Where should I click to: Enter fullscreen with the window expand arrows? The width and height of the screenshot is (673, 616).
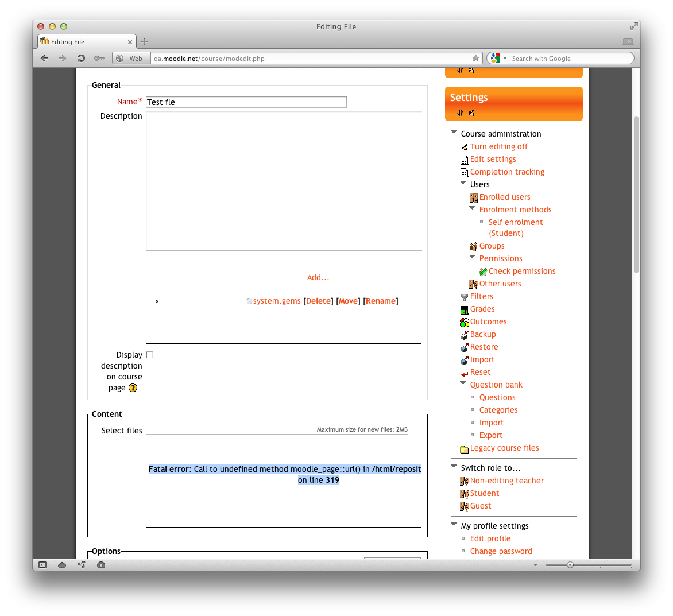(x=633, y=26)
